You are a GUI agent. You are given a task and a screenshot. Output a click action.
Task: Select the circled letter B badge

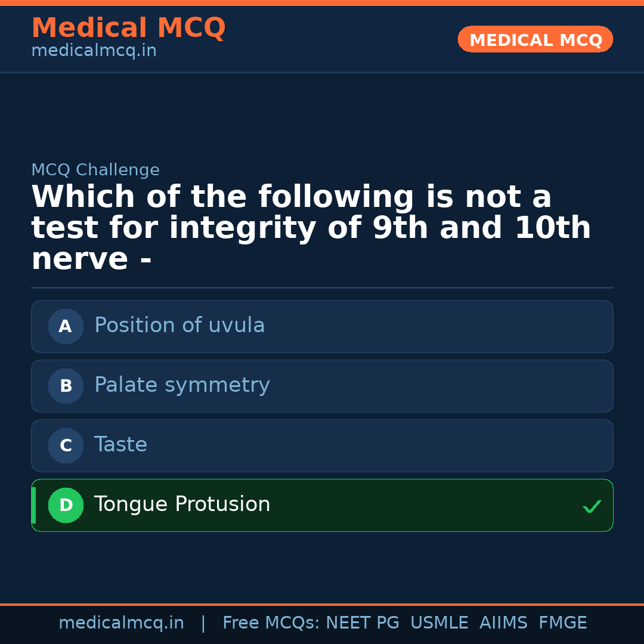[66, 386]
